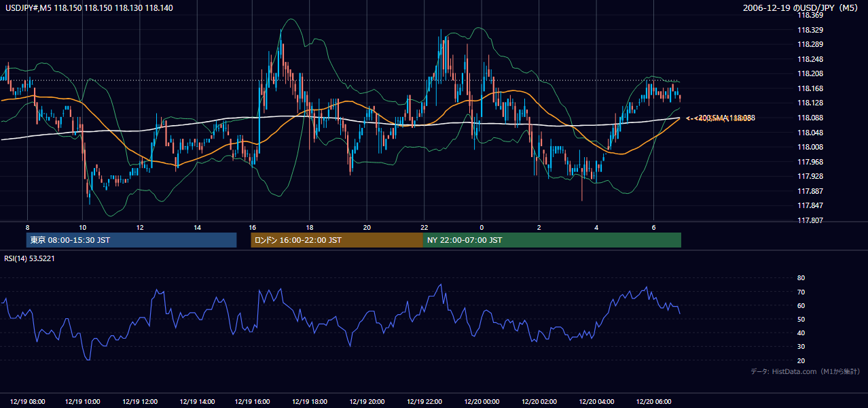Click the 12/19 10:00 date axis label
Screen dimensions: 868x408
click(x=82, y=402)
